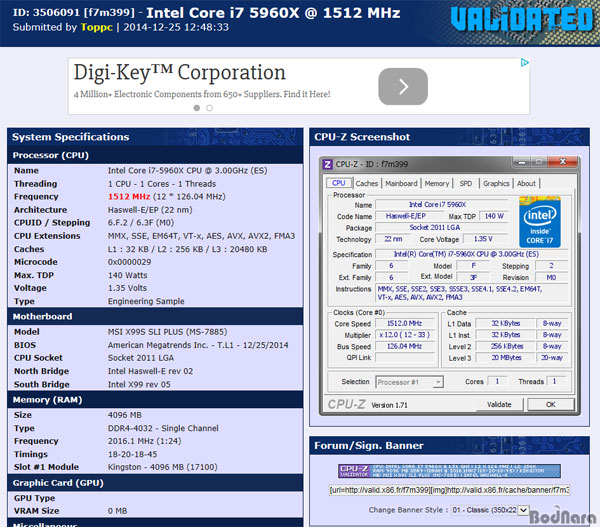600x527 pixels.
Task: Click the banner URL code input field
Action: pyautogui.click(x=449, y=490)
